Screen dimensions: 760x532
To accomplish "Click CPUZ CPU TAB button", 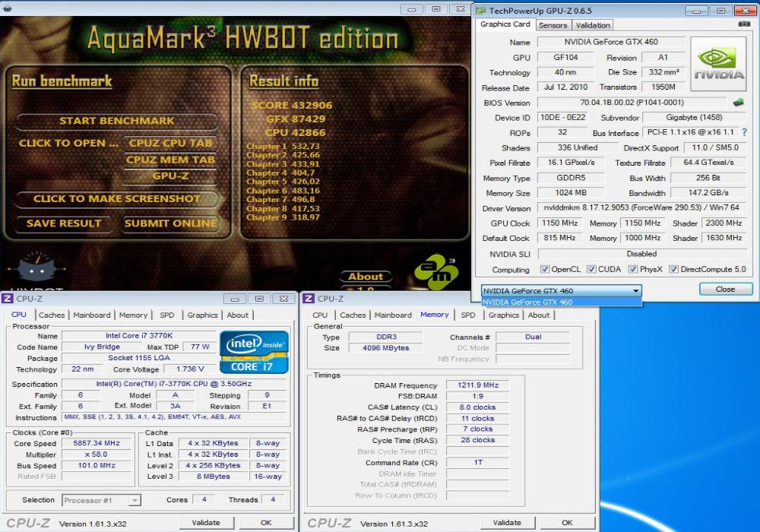I will pyautogui.click(x=170, y=144).
